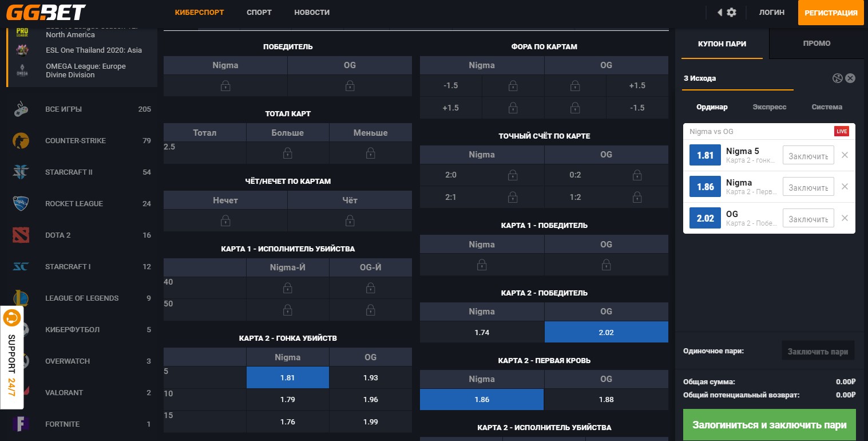Click the Логин link
This screenshot has height=441, width=868.
point(771,12)
